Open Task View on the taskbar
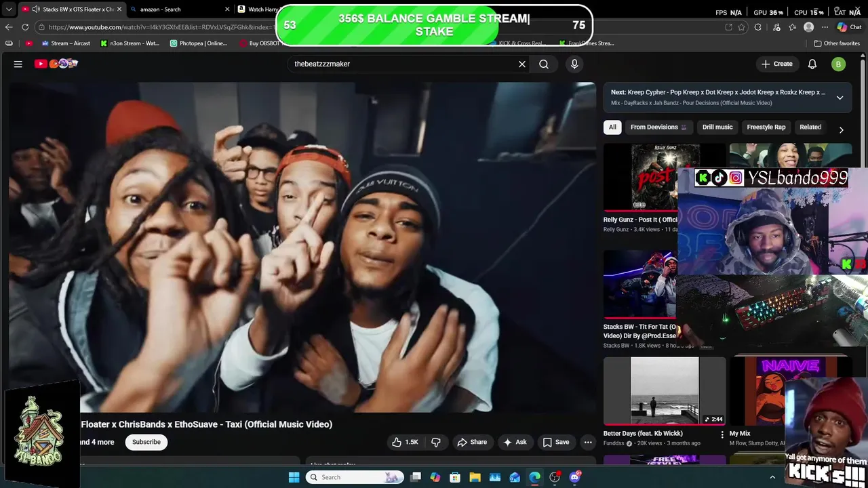The height and width of the screenshot is (488, 868). pyautogui.click(x=416, y=477)
